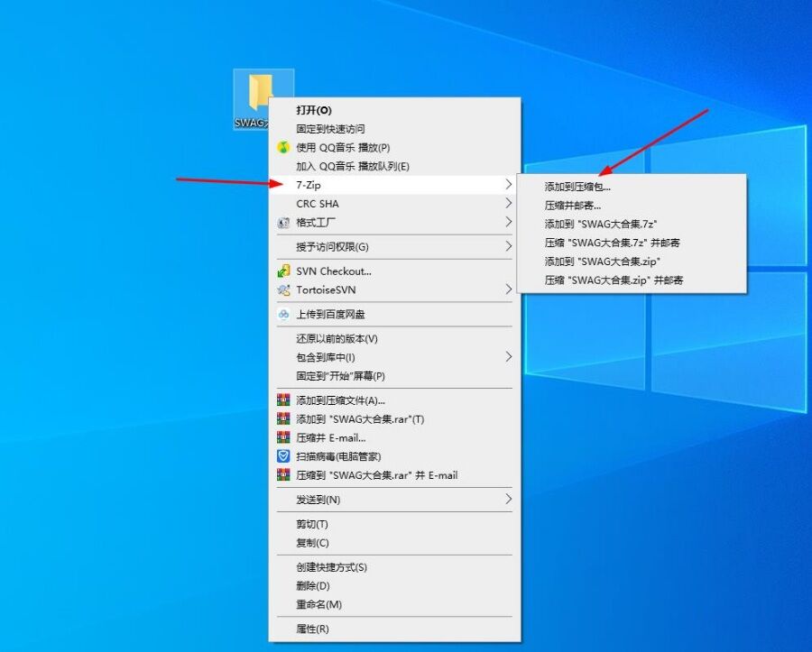The height and width of the screenshot is (652, 812).
Task: Click the 格式工厂 icon in the context menu
Action: click(x=283, y=223)
